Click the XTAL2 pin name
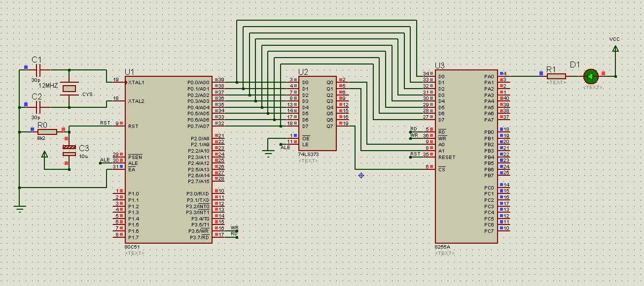The height and width of the screenshot is (286, 644). point(136,101)
